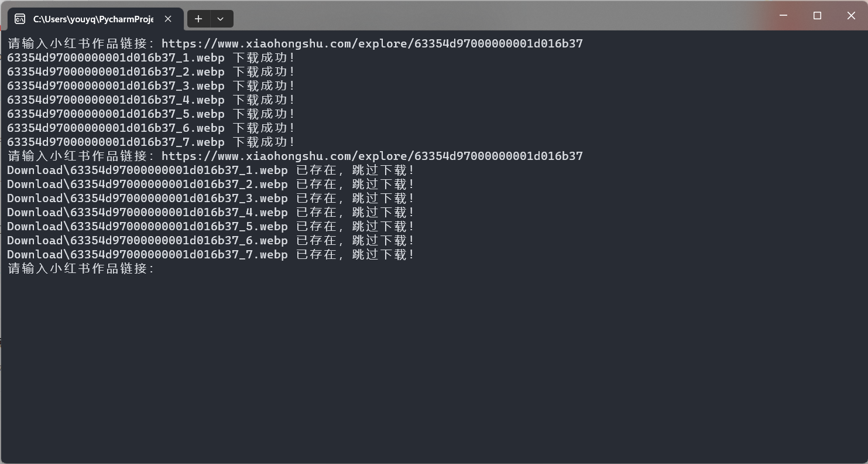Click the _1.webp 下载成功 output line
The image size is (868, 464).
pyautogui.click(x=151, y=57)
